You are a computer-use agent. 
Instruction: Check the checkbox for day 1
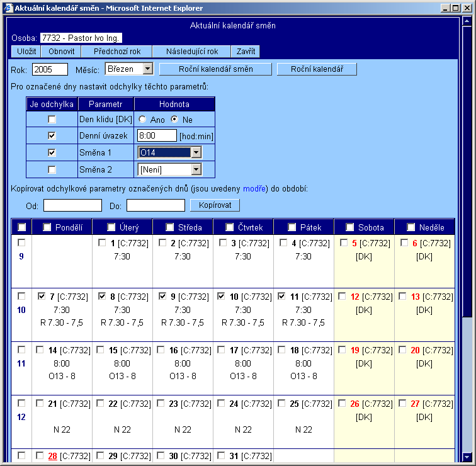point(102,242)
